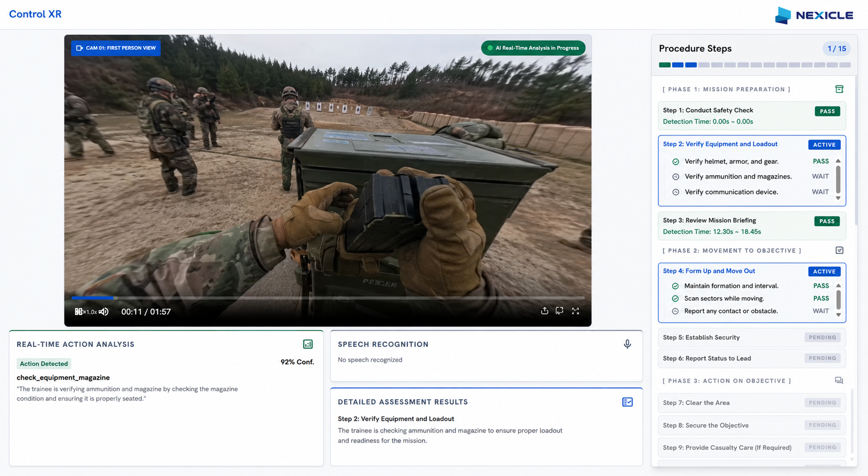
Task: Click clock icon for Verify communication device
Action: click(x=676, y=192)
